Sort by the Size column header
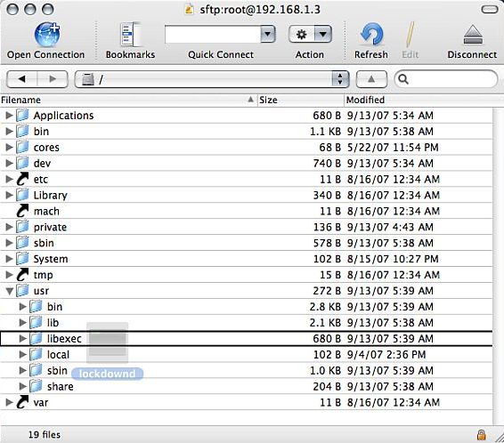Screen dimensions: 504x443 (x=301, y=100)
